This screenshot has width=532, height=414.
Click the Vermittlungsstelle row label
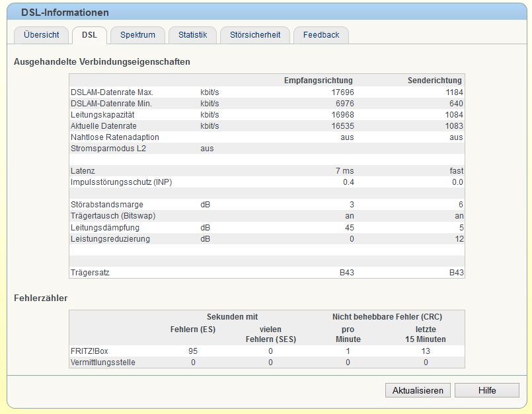coord(103,362)
